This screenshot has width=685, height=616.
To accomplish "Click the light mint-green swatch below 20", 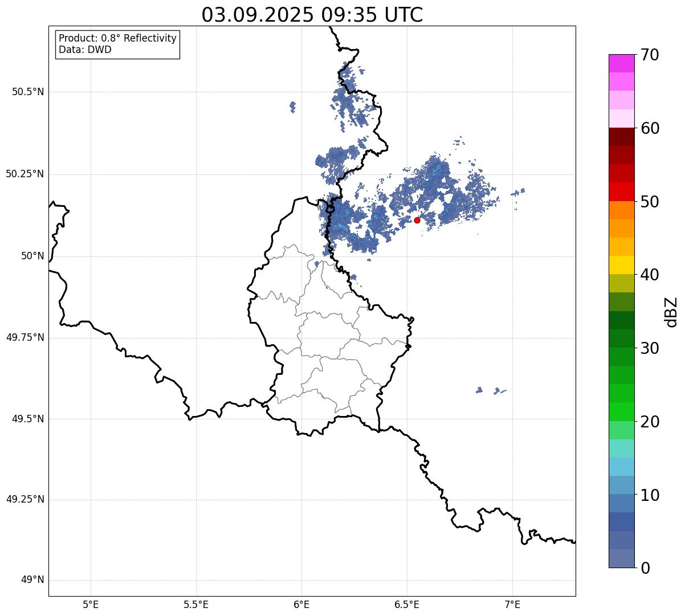I will (x=622, y=430).
